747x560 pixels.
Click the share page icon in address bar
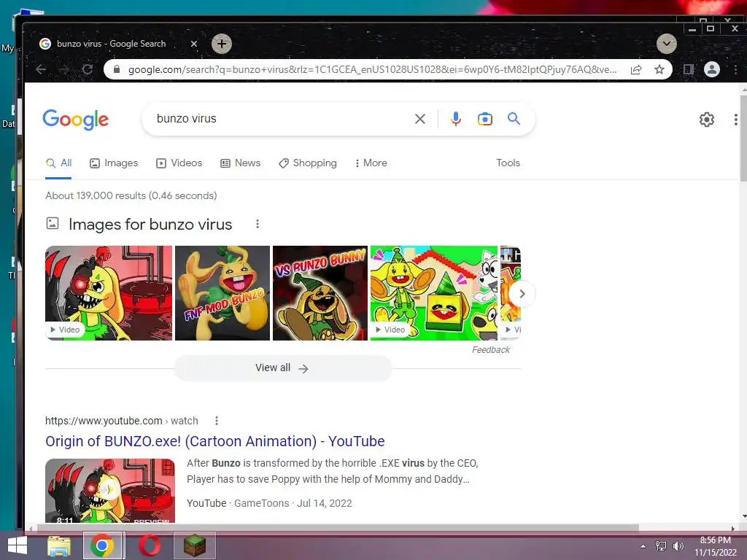636,69
